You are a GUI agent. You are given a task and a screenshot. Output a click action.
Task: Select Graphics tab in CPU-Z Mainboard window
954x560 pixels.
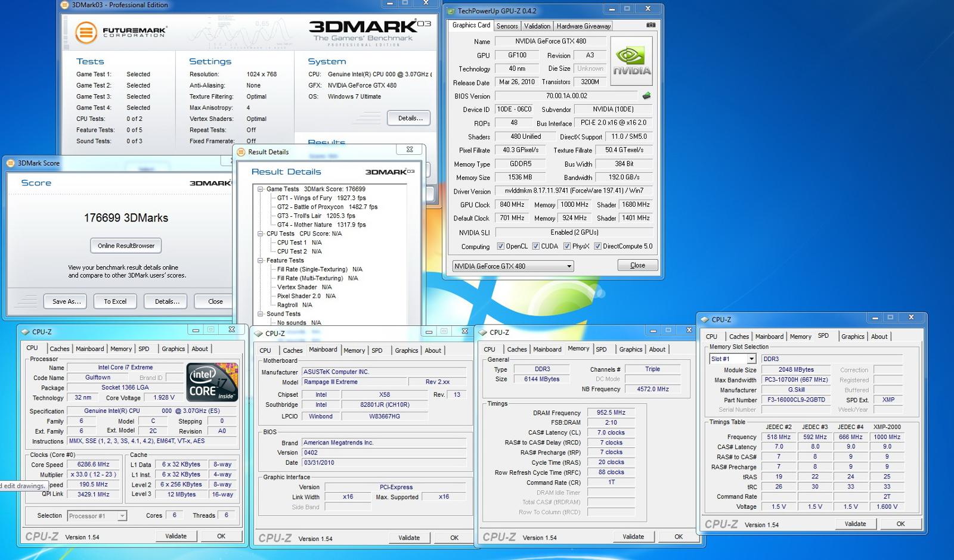tap(407, 350)
